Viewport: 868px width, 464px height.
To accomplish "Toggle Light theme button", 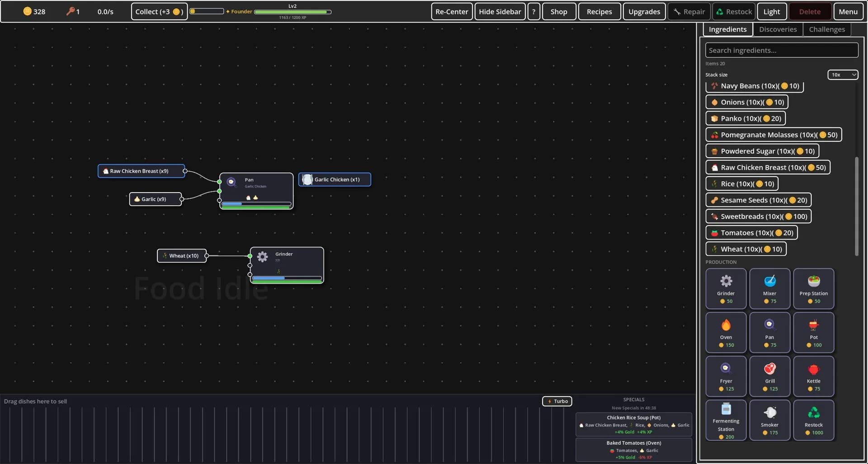I will point(772,12).
